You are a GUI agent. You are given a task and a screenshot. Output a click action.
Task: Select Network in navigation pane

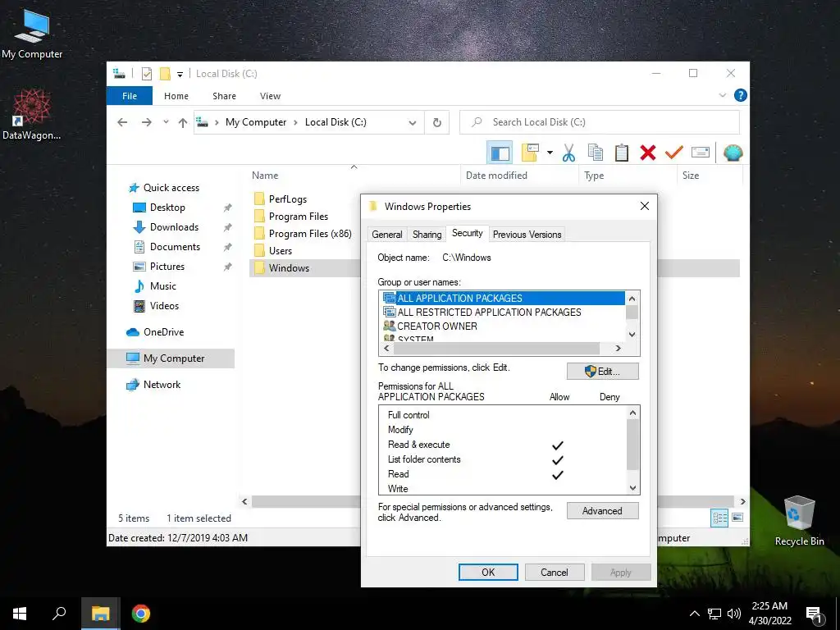pos(162,385)
